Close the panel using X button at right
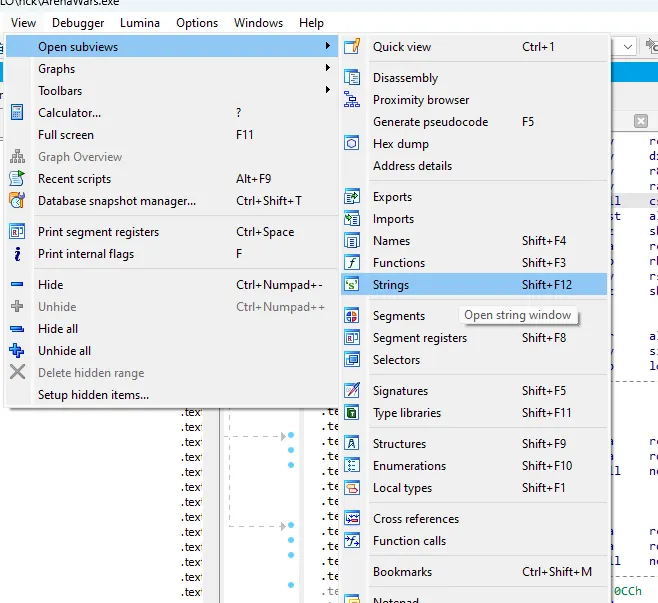Screen dimensions: 658x603 pyautogui.click(x=641, y=121)
